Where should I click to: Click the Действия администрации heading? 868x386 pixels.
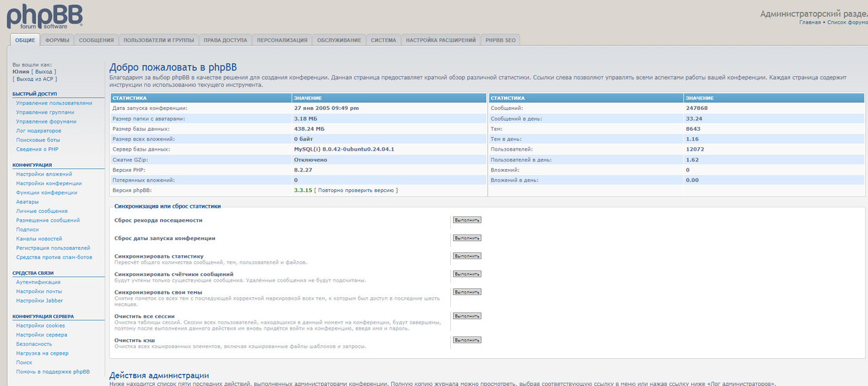tap(159, 375)
